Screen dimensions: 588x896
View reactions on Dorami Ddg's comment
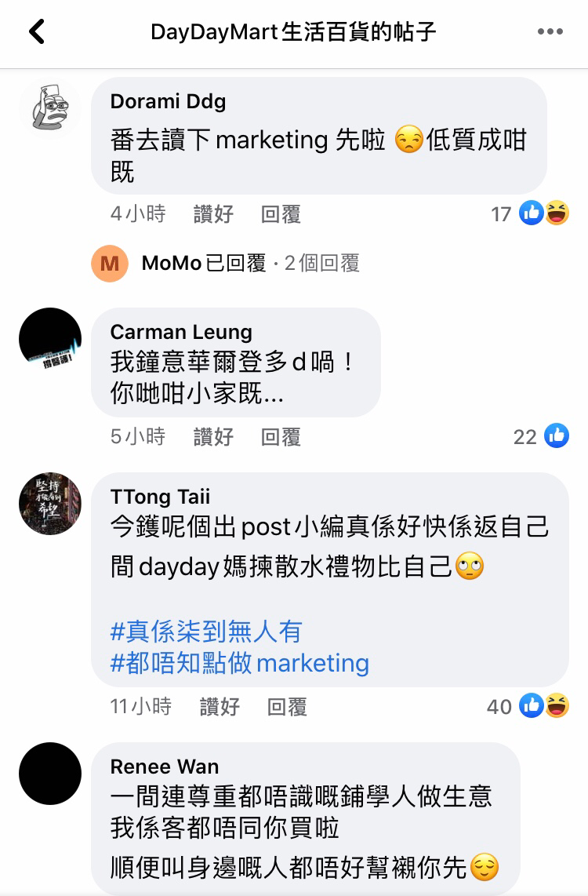pos(530,213)
